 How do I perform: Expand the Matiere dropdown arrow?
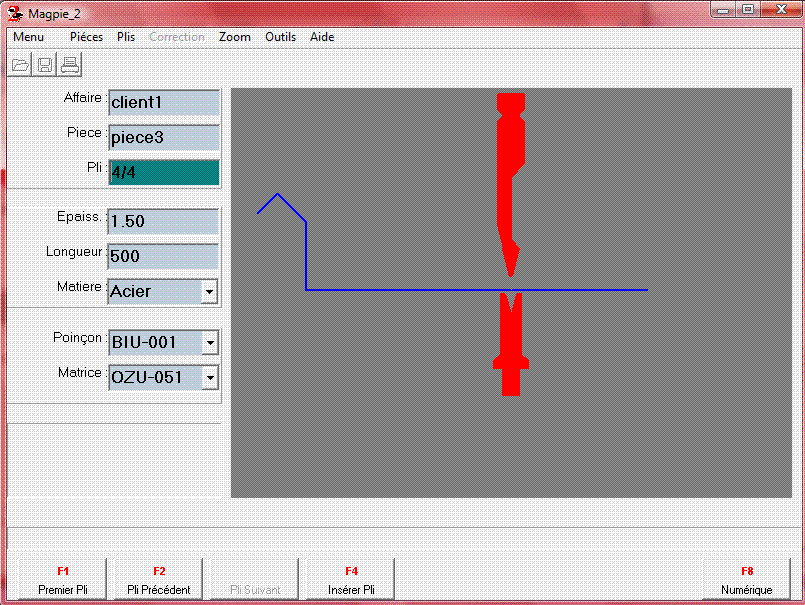click(x=209, y=292)
